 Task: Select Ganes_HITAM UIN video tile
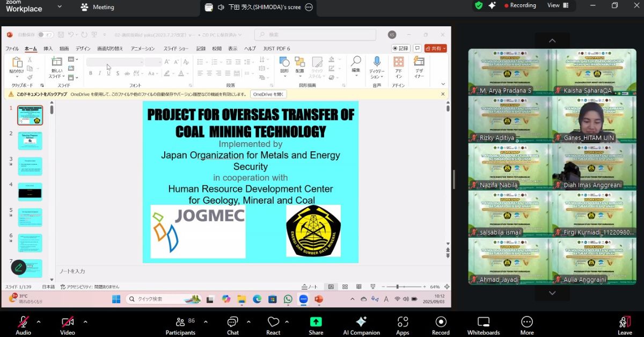(x=594, y=119)
